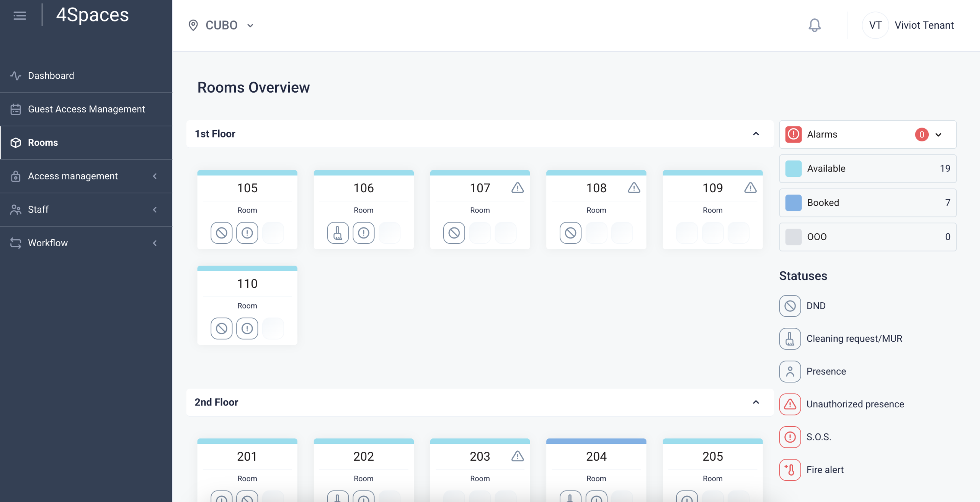980x502 pixels.
Task: Click the warning triangle on room 107
Action: (518, 188)
